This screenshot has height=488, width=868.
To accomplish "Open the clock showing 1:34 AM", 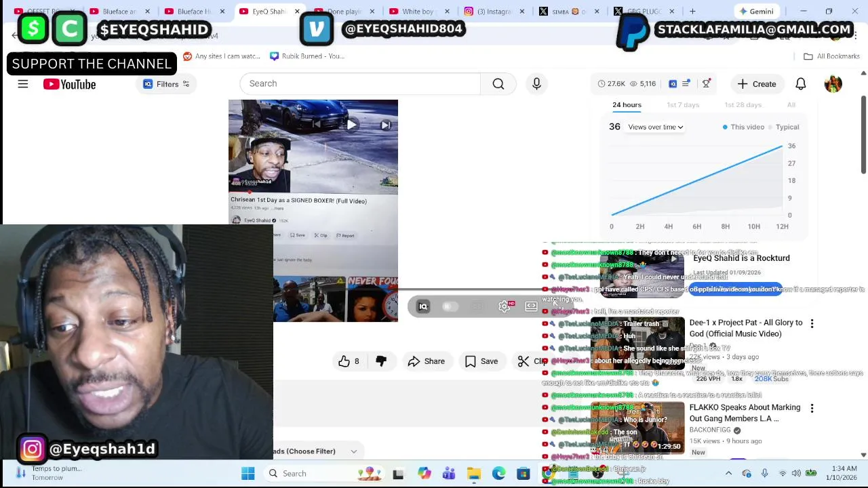I will pyautogui.click(x=840, y=473).
